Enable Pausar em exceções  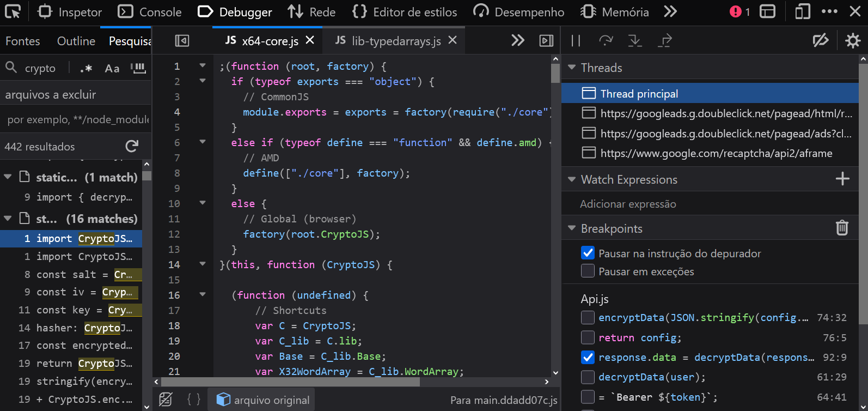tap(588, 271)
